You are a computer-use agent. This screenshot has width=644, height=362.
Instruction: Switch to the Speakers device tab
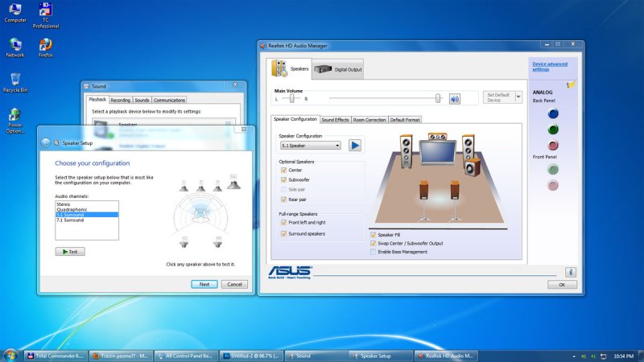tap(290, 68)
